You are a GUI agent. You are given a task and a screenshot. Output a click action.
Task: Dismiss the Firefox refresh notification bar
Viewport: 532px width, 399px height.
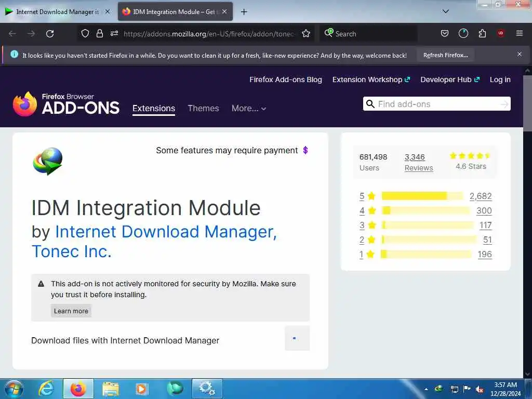519,54
